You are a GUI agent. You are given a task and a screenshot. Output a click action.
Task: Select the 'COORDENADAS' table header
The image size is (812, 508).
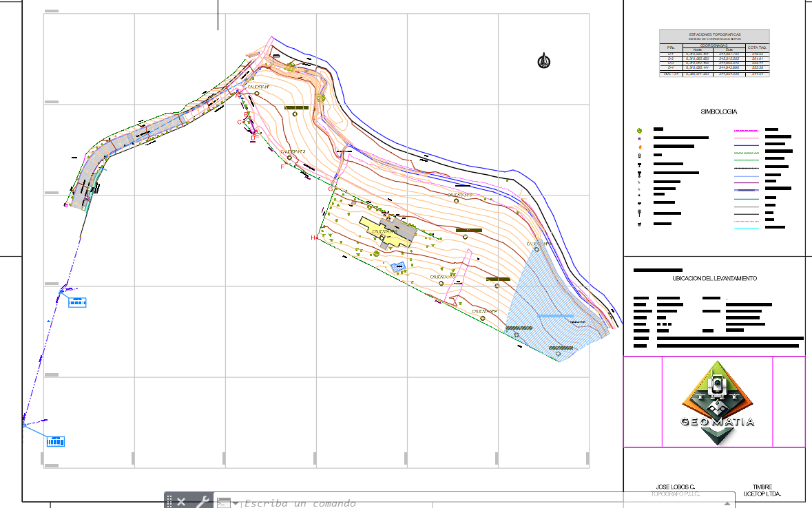pyautogui.click(x=714, y=45)
